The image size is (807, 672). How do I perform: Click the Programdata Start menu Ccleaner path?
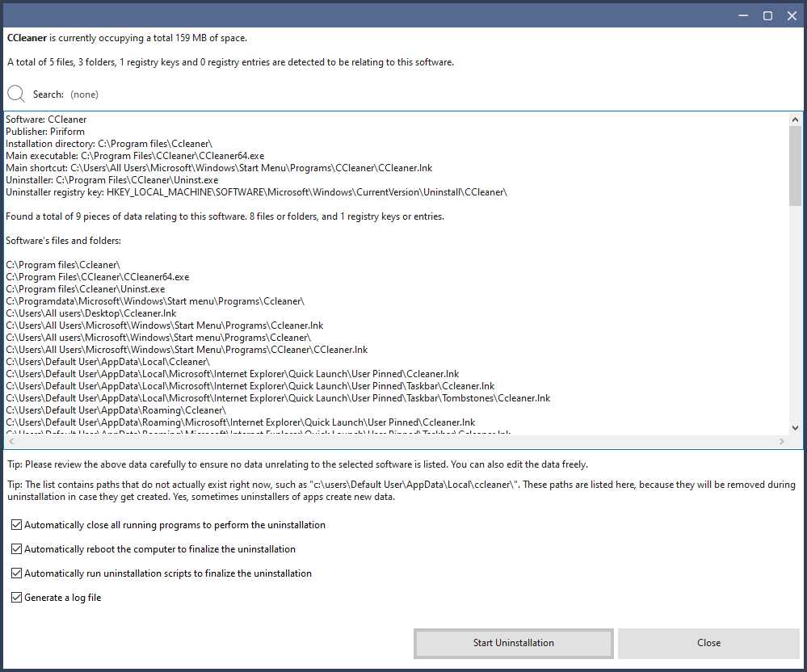tap(155, 301)
